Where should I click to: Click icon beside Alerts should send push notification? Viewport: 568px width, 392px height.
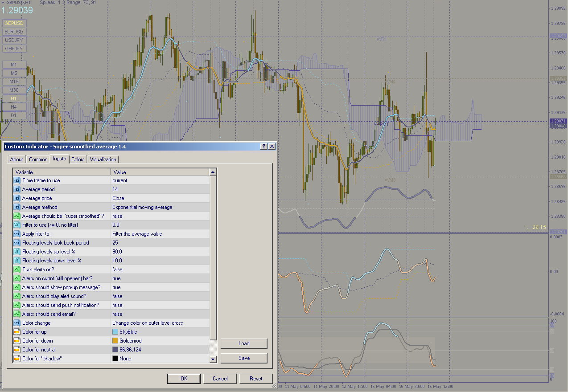tap(17, 305)
